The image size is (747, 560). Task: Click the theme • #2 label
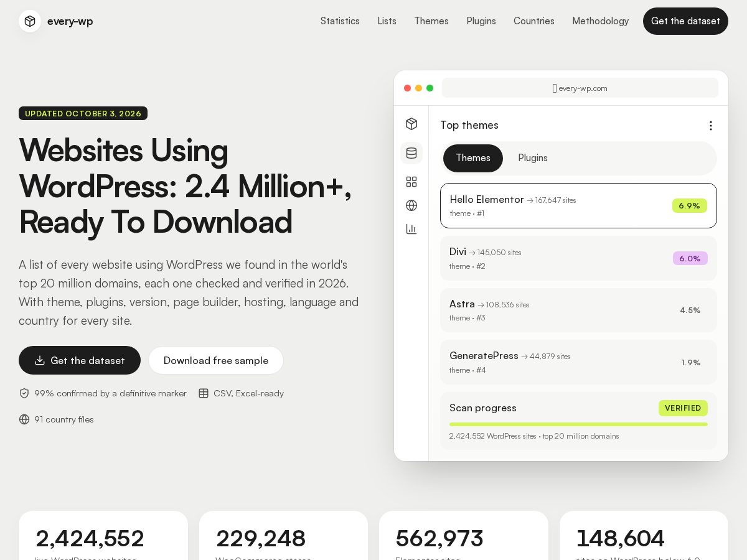click(x=467, y=266)
